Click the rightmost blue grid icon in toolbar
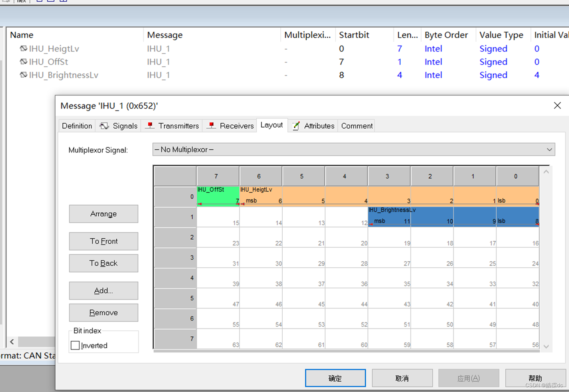This screenshot has width=569, height=392. click(63, 1)
